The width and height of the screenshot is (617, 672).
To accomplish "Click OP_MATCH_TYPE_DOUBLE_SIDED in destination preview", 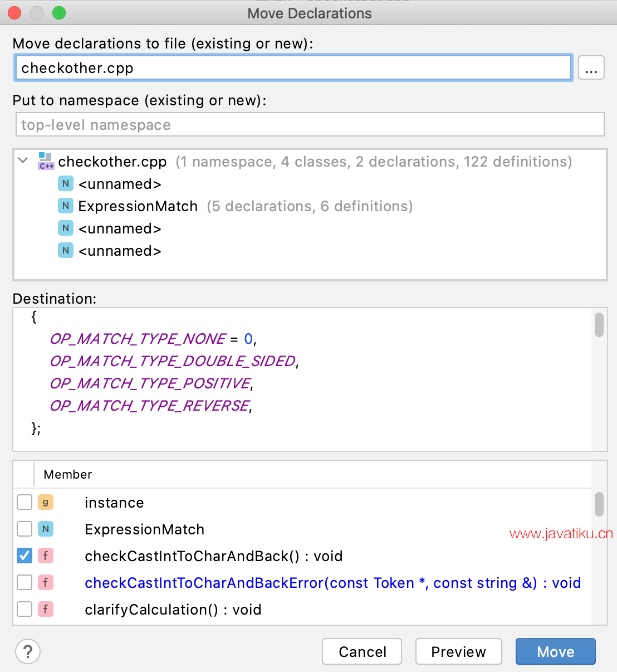I will click(x=173, y=361).
